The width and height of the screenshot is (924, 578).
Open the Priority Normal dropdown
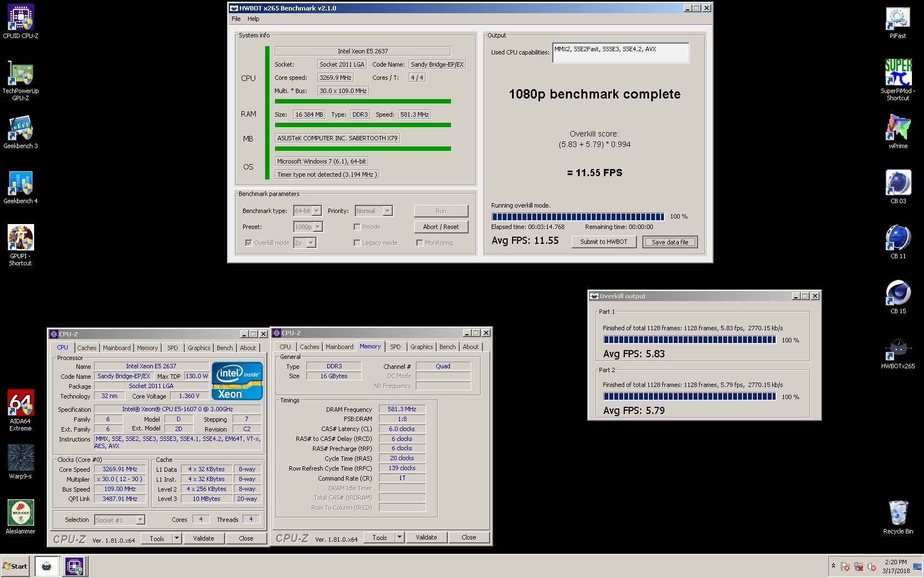click(373, 211)
